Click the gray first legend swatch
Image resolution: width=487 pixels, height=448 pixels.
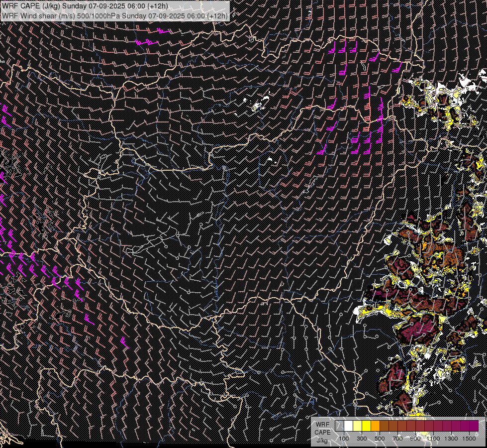339,426
